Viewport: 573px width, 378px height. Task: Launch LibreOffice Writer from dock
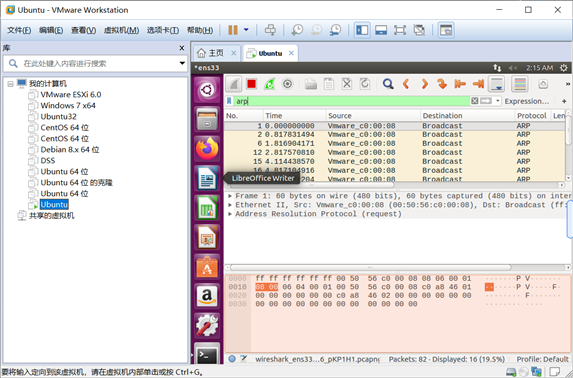207,178
